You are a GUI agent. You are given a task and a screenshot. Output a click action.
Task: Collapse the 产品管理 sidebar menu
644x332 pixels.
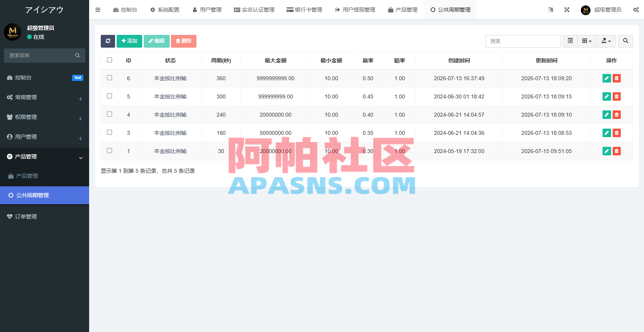coord(45,157)
